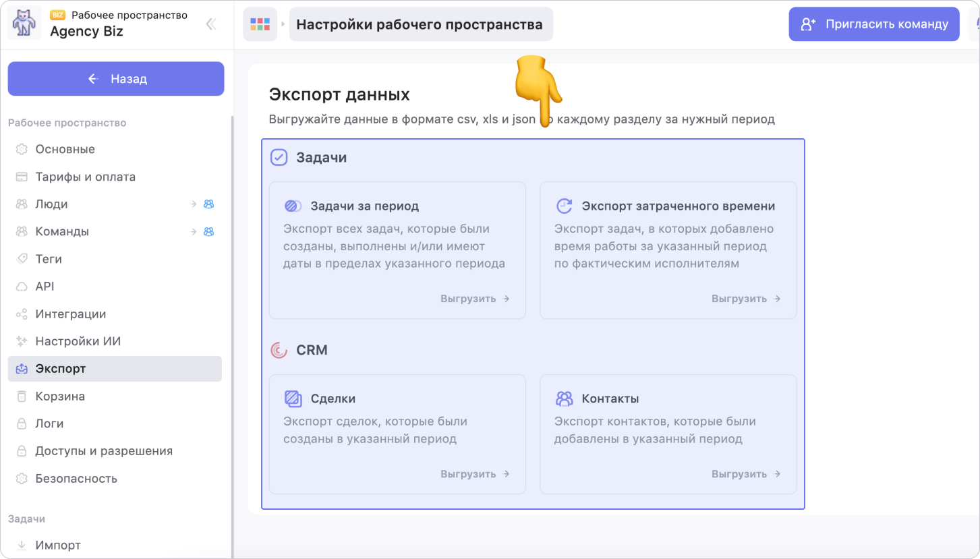Screen dimensions: 980x559
Task: Click the colorful apps grid icon
Action: pos(260,24)
